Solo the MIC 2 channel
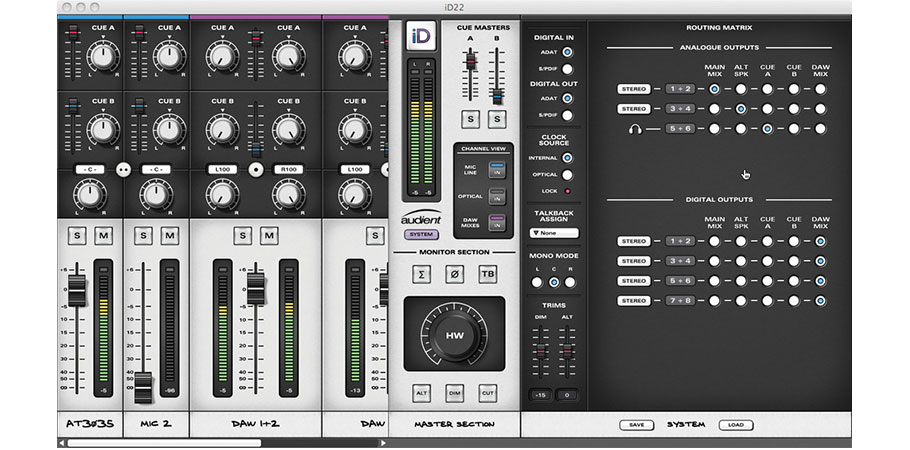910x450 pixels. (143, 235)
